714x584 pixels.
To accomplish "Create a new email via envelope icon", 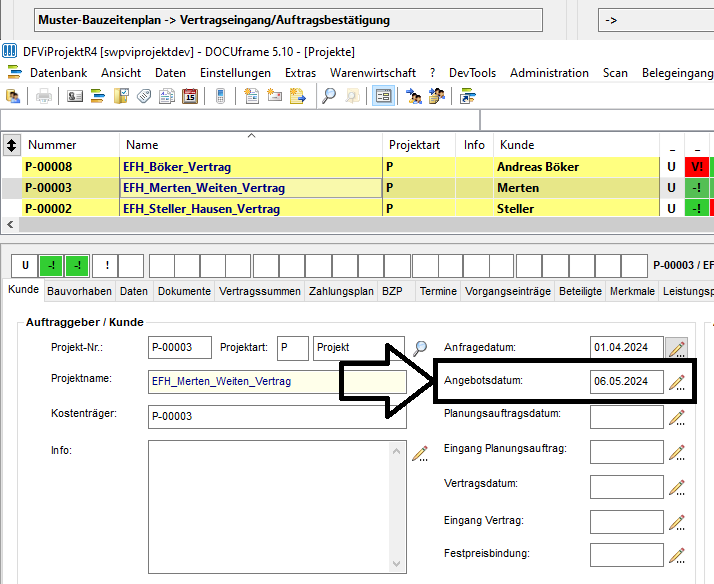I will pos(274,96).
